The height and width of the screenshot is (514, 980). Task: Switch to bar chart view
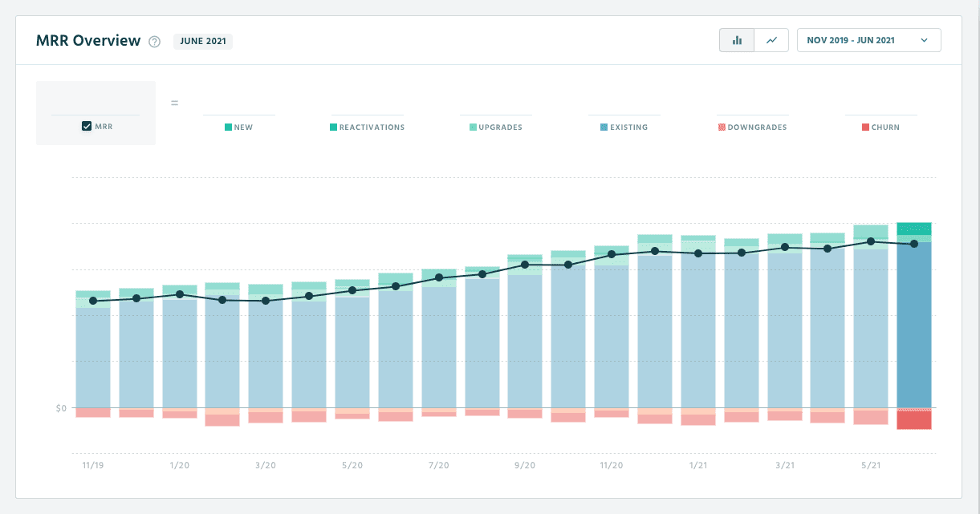point(737,40)
